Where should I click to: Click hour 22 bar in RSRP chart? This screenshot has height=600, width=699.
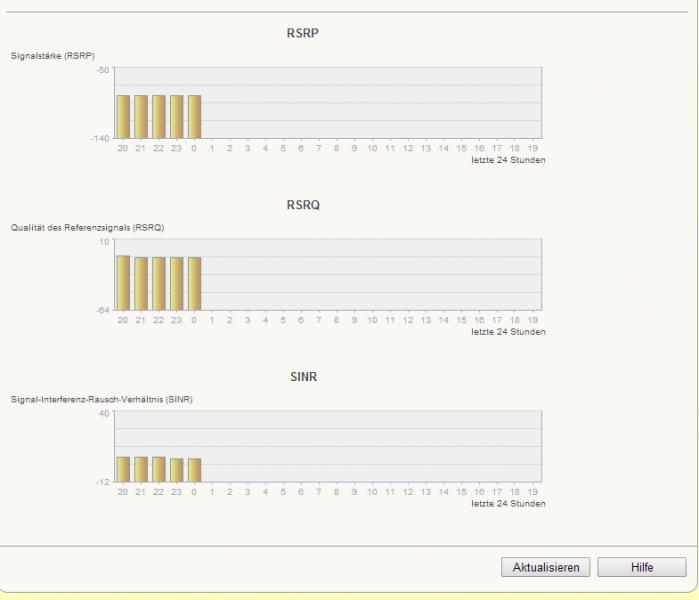(159, 117)
